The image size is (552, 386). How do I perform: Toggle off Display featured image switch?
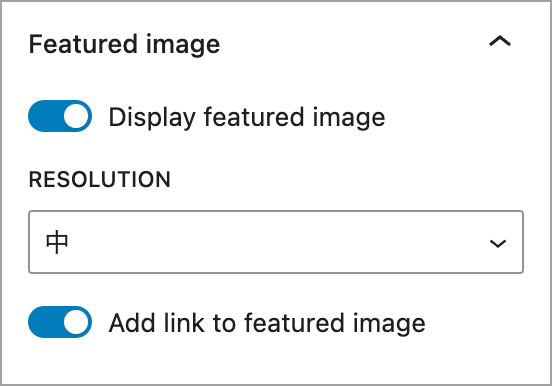pos(60,116)
